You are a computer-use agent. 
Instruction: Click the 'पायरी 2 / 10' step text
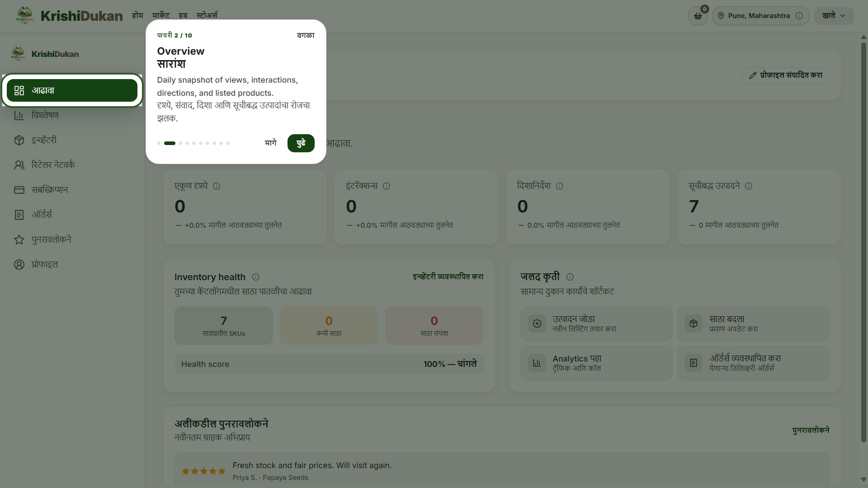[x=175, y=35]
